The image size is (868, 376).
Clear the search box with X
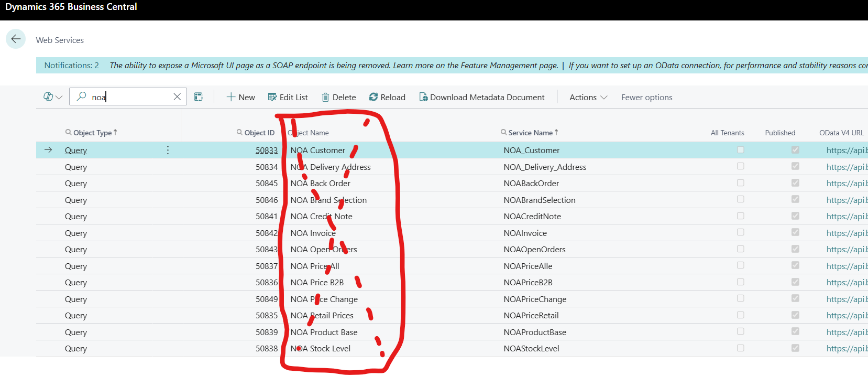point(177,96)
